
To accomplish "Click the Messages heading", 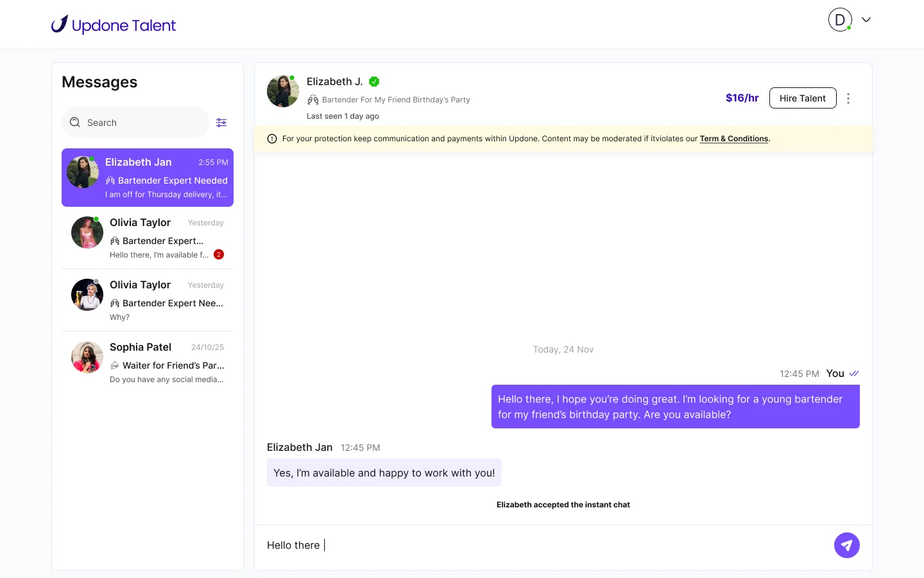I will click(99, 82).
